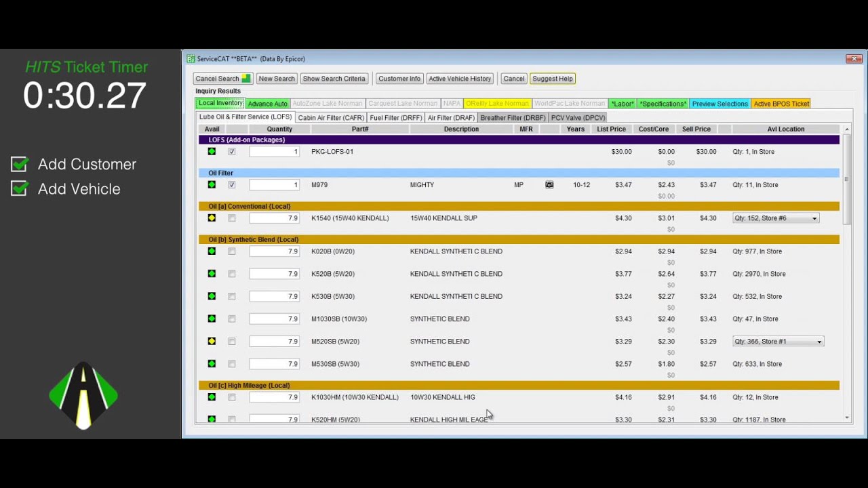Click the Suggest Help button

point(553,79)
